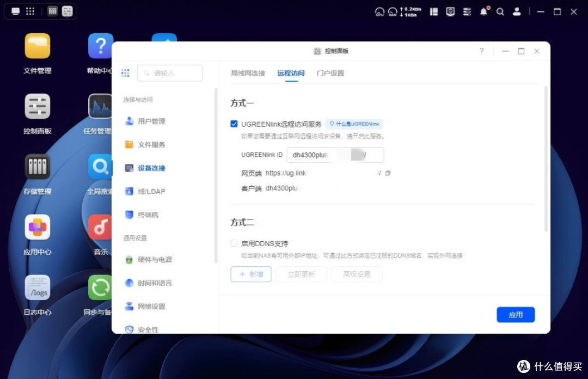588x379 pixels.
Task: Enable the 启用DDNS支持 checkbox
Action: (x=234, y=243)
